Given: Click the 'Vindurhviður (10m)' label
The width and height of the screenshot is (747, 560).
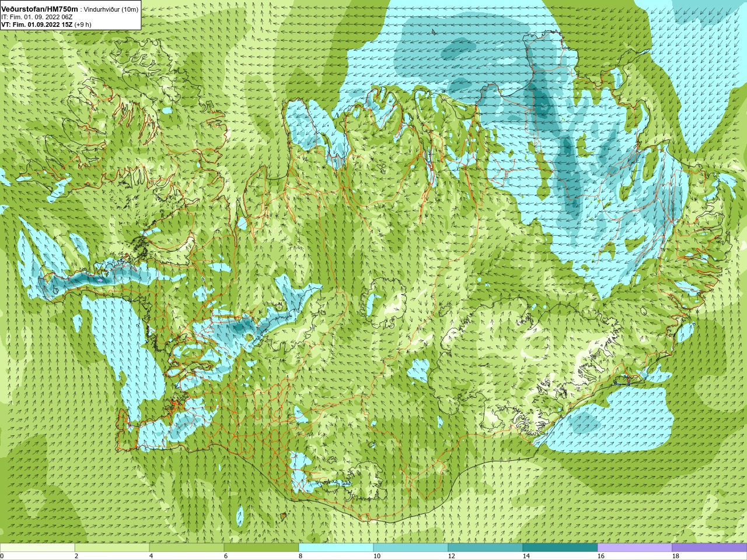Looking at the screenshot, I should click(x=111, y=10).
